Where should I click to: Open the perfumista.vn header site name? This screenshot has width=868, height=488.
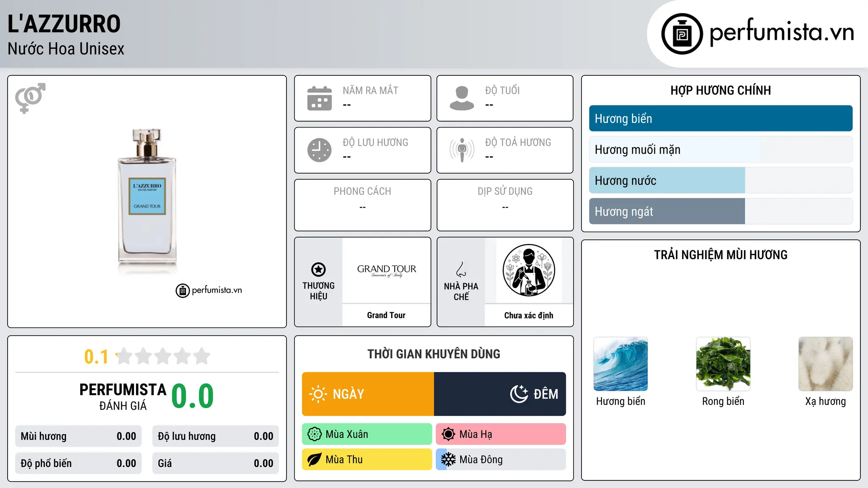(x=782, y=32)
